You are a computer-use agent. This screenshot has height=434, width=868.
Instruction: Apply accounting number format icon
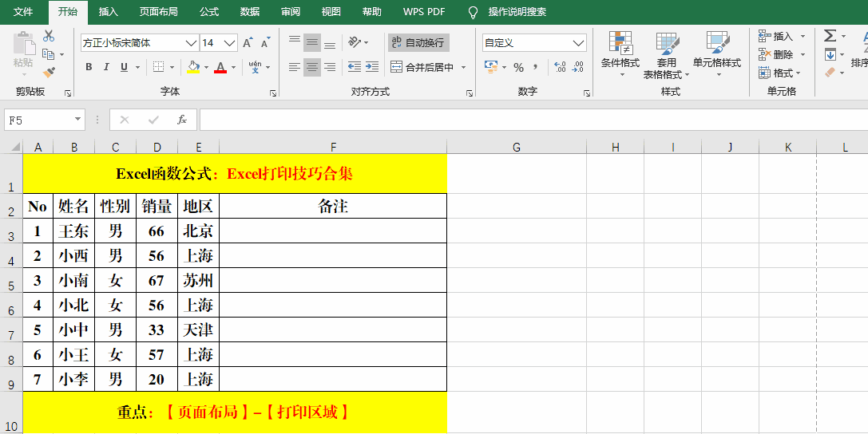click(491, 67)
